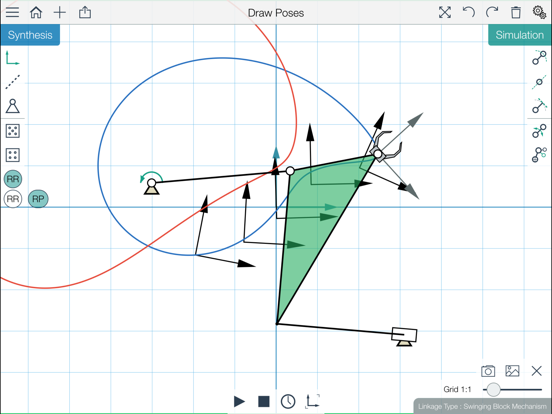Adjust the Grid 1:1 slider knob
Screen dimensions: 552x414
[x=493, y=389]
